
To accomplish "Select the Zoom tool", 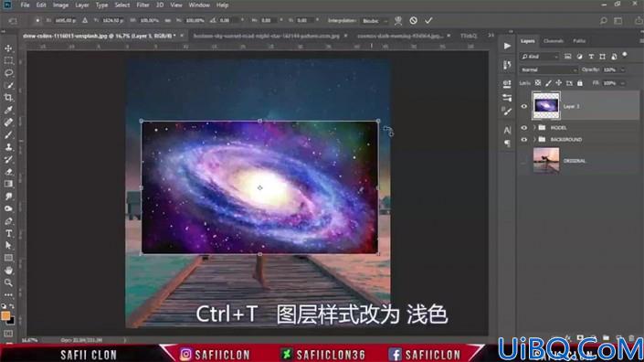I will pyautogui.click(x=8, y=282).
